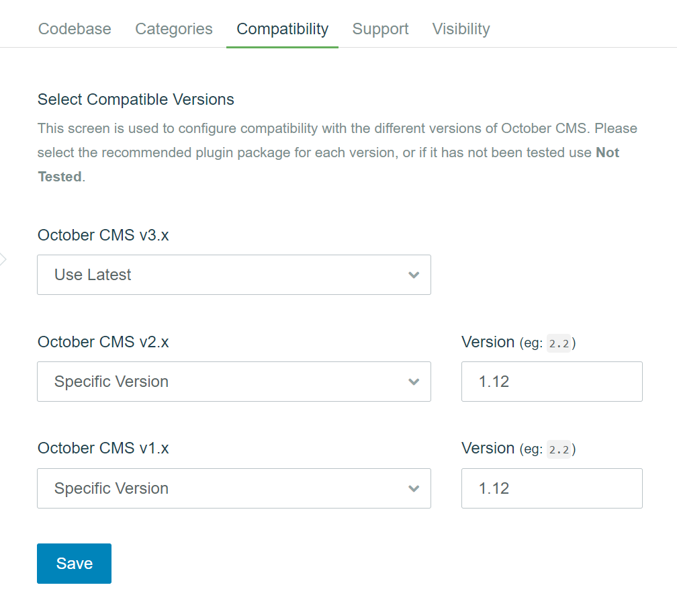The image size is (677, 616).
Task: Click the v1.x Version field showing 1.12
Action: 551,488
